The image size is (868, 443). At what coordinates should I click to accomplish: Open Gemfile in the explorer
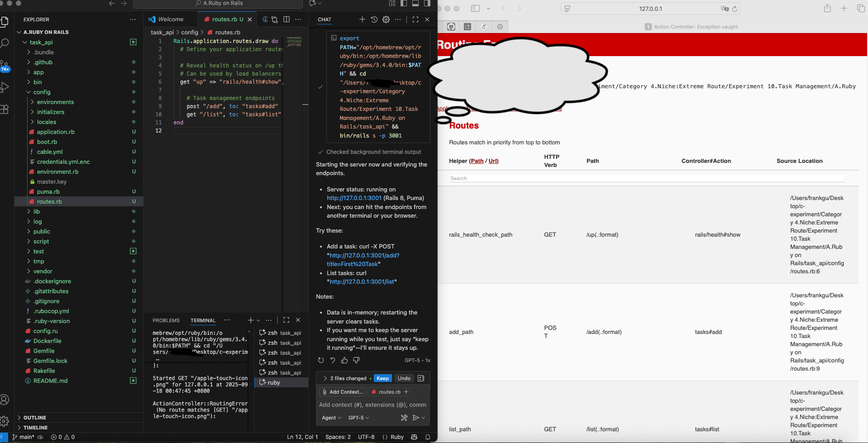(x=44, y=351)
